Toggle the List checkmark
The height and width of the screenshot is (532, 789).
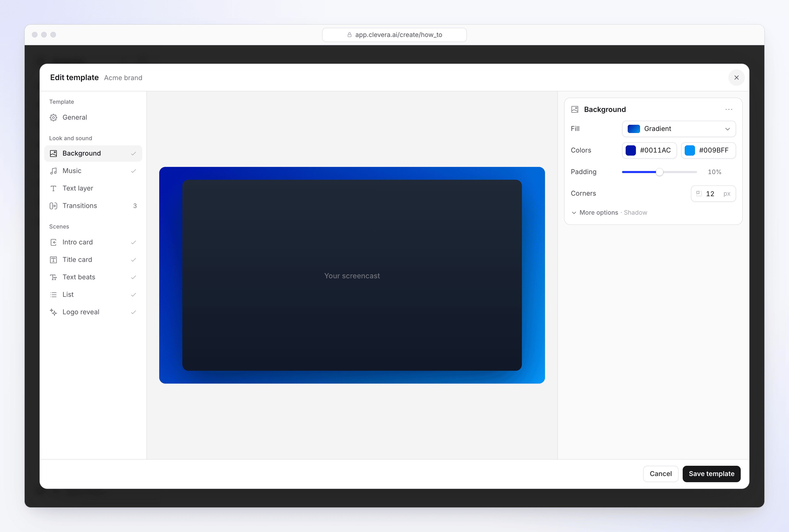[133, 295]
